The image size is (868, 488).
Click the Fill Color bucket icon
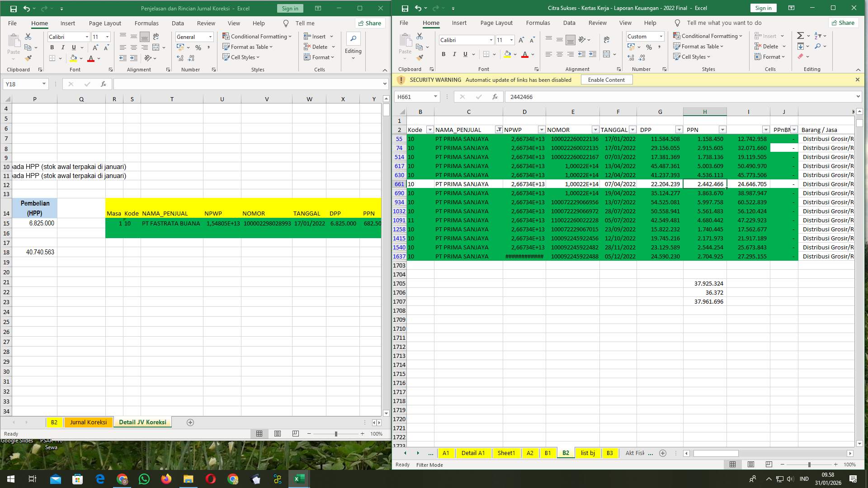[x=507, y=54]
